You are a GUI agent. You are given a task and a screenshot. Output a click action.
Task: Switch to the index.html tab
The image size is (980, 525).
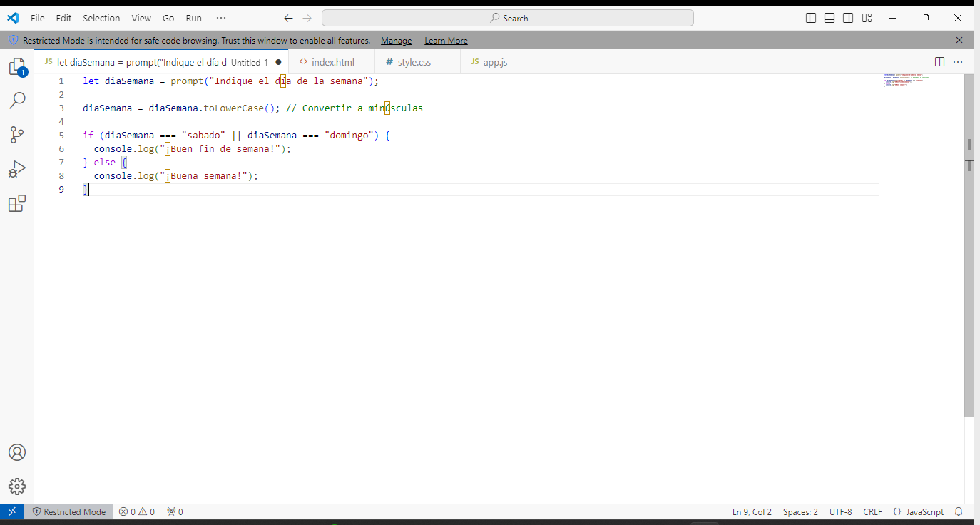(x=332, y=62)
